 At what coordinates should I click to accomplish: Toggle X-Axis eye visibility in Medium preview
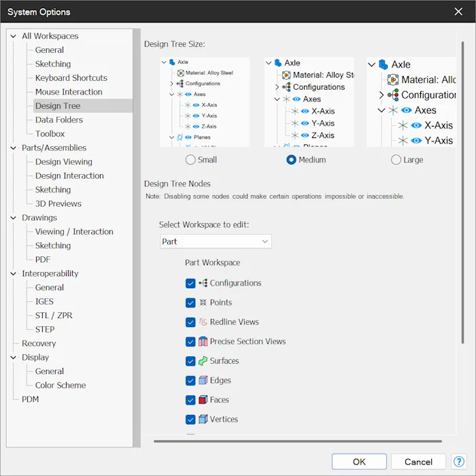click(x=305, y=111)
